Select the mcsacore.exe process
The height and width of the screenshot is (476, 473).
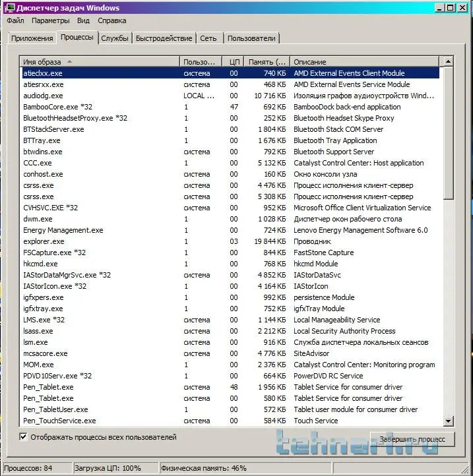[x=231, y=353]
